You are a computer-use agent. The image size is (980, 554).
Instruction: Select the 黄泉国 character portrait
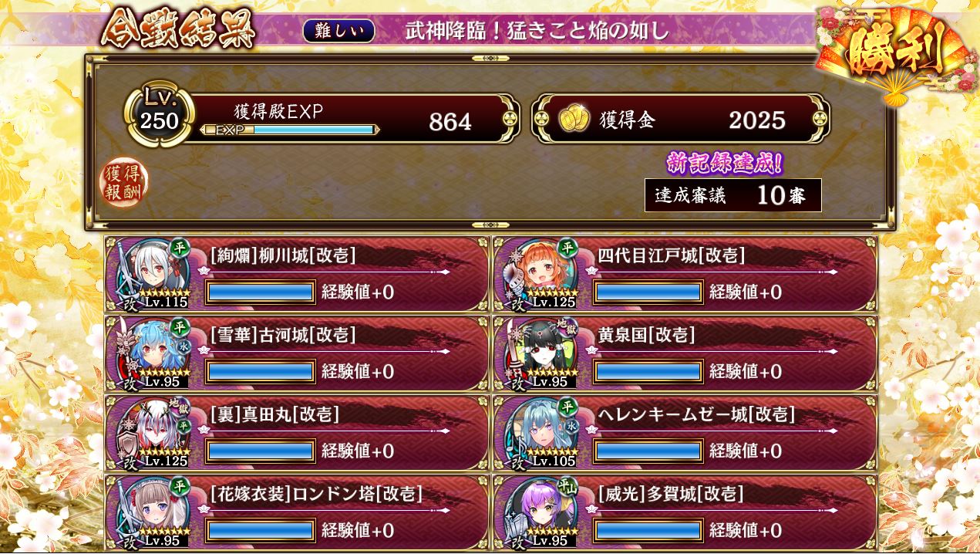(x=541, y=353)
